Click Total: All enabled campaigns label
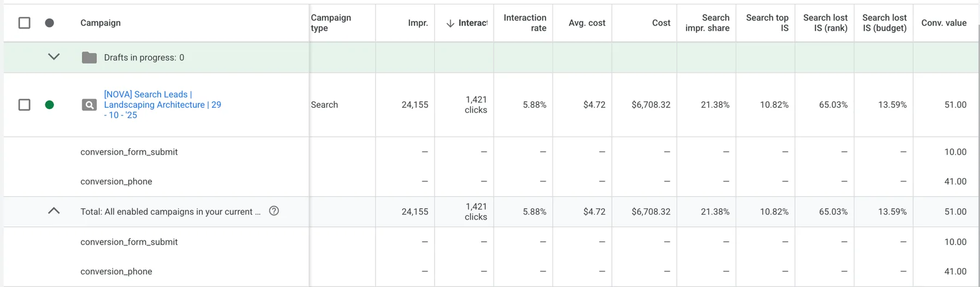Screen dimensions: 980x287 pyautogui.click(x=170, y=211)
